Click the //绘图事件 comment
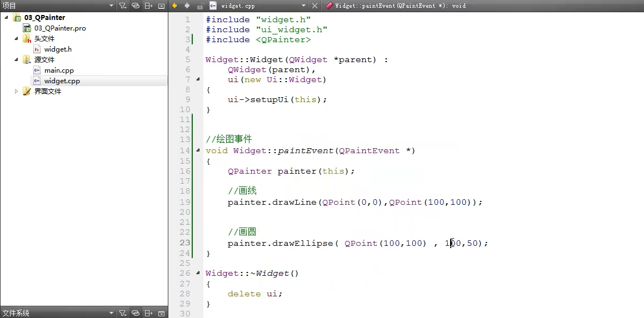 [x=229, y=139]
